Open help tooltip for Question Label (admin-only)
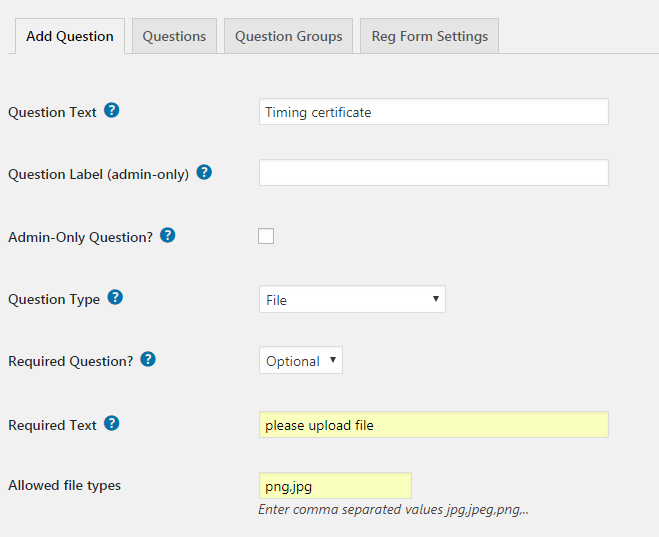This screenshot has width=659, height=537. click(204, 172)
